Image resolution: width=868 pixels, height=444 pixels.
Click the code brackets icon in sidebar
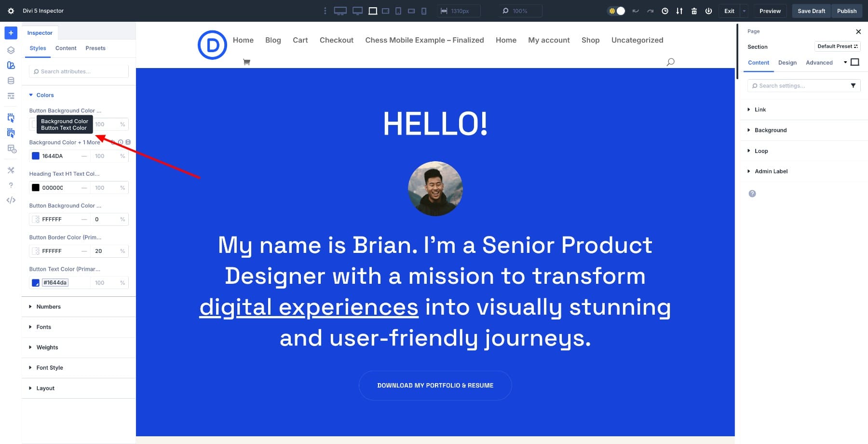click(11, 200)
